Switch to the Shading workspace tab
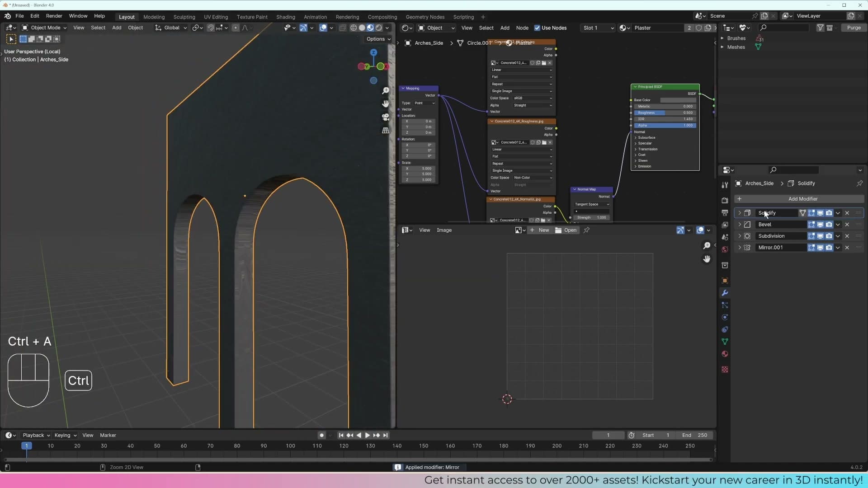The image size is (868, 488). point(285,17)
